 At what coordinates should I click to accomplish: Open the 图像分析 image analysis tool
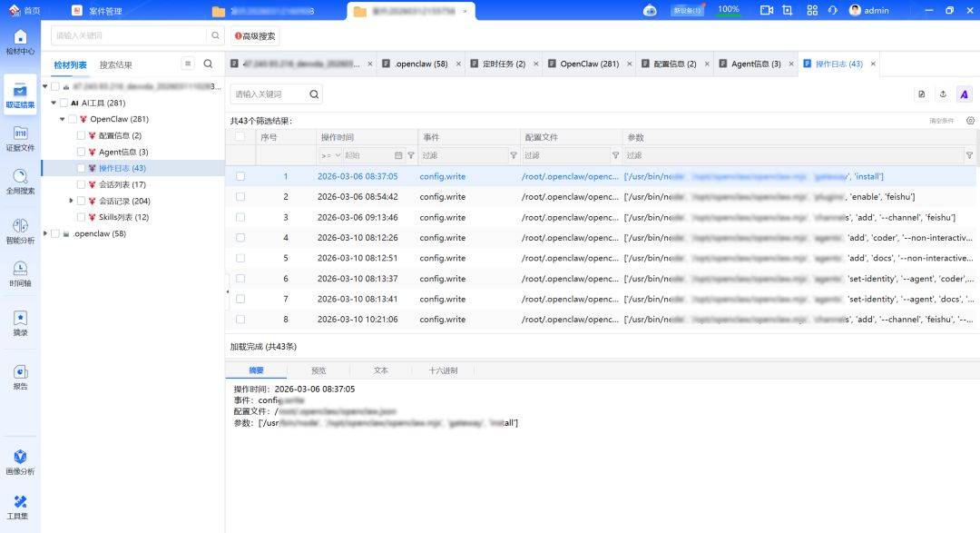(x=20, y=462)
